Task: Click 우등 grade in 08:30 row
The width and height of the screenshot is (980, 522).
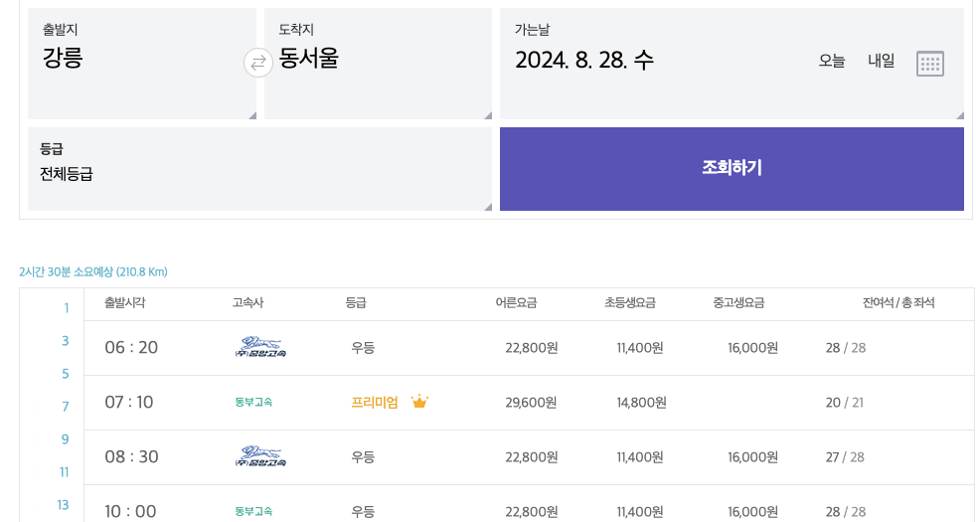Action: (x=363, y=457)
